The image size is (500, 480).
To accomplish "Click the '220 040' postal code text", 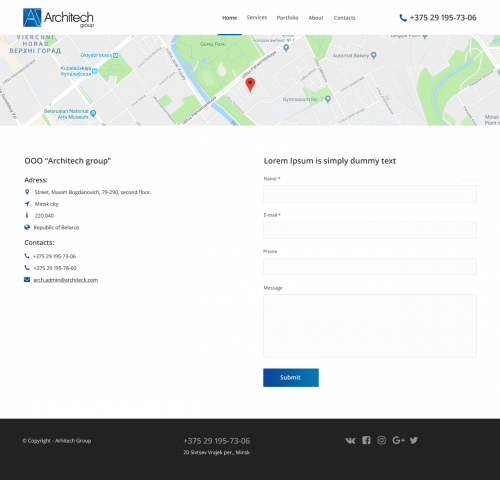I will tap(44, 216).
